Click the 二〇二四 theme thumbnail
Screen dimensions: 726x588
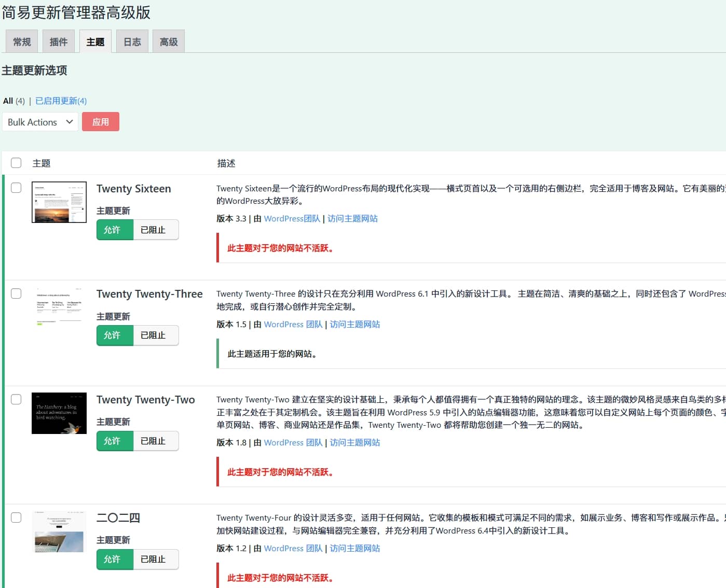point(59,531)
